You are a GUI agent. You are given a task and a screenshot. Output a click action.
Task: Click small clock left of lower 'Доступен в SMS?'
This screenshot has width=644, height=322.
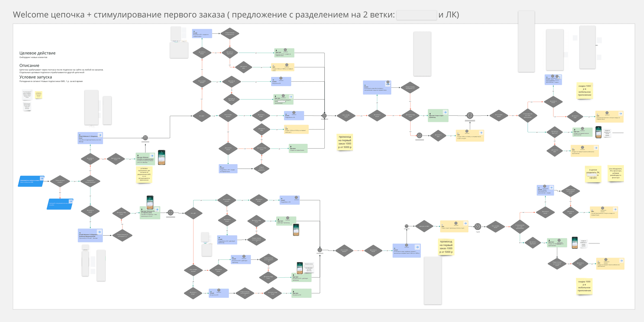(407, 226)
